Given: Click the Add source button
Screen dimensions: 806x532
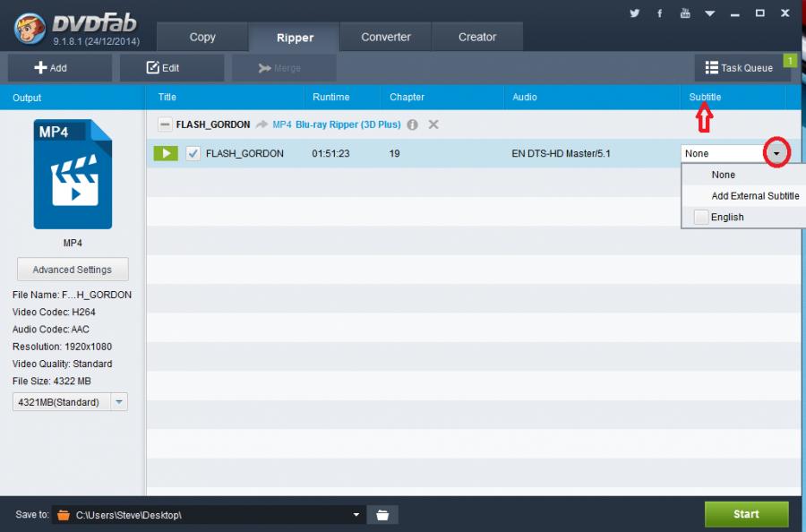Looking at the screenshot, I should pyautogui.click(x=60, y=68).
